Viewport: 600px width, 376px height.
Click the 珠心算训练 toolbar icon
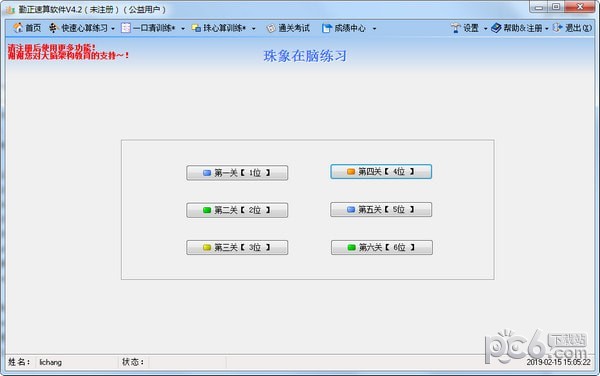[x=196, y=28]
